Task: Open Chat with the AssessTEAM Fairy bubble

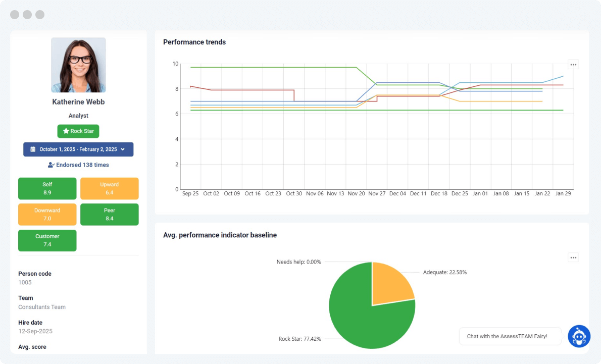Action: coord(510,336)
